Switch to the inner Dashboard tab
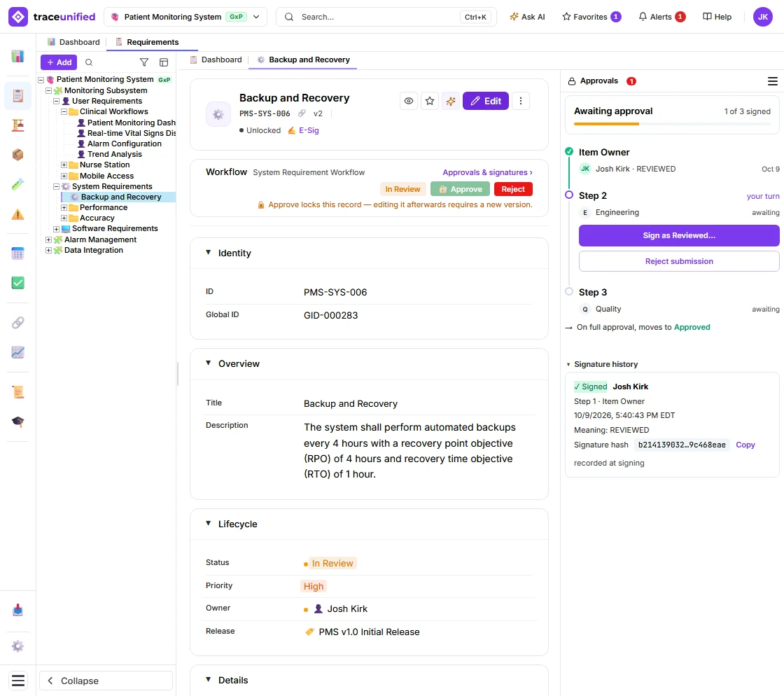The height and width of the screenshot is (696, 784). coord(216,60)
